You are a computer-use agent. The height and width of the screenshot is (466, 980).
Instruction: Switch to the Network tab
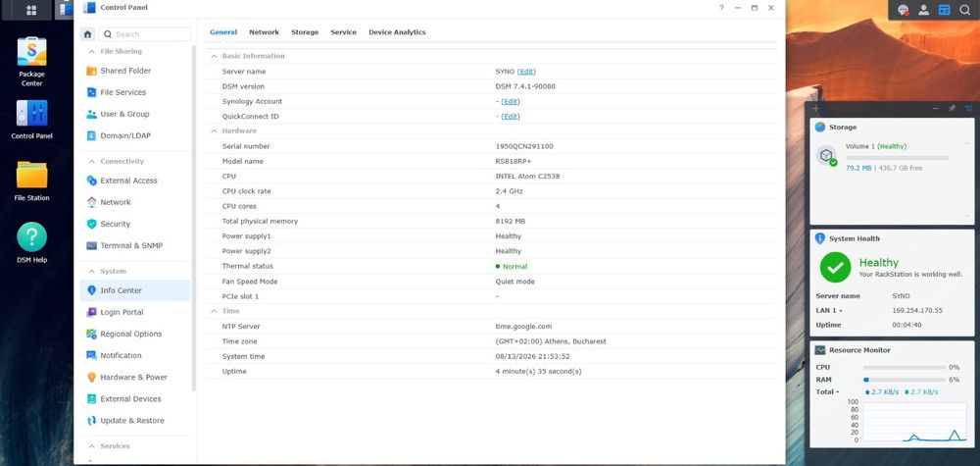tap(264, 32)
